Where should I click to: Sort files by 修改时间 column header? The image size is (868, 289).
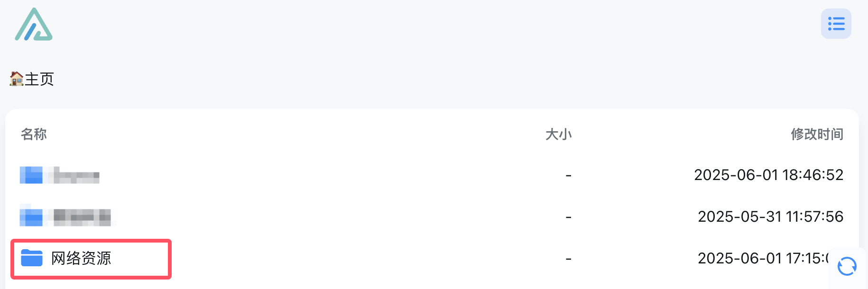pos(817,134)
